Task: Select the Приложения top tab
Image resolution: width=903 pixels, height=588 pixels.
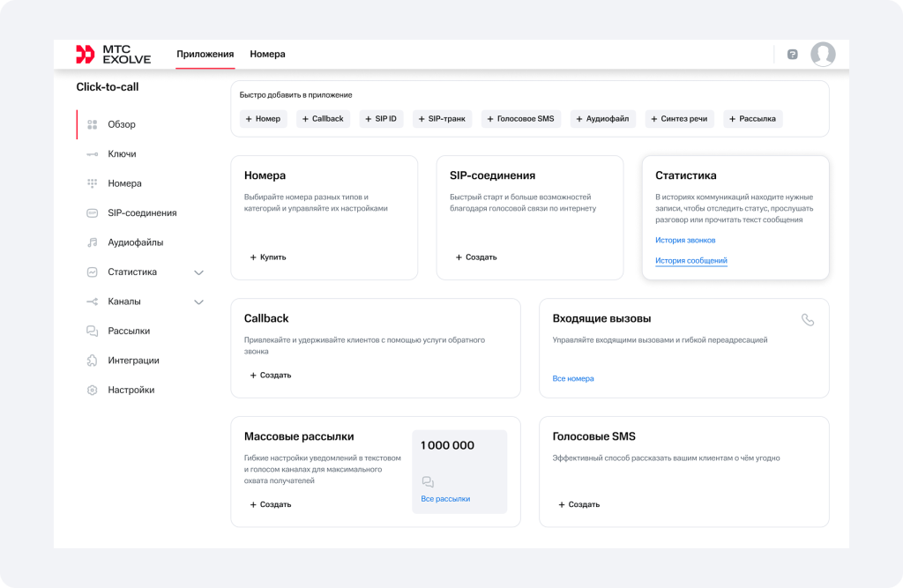Action: pyautogui.click(x=205, y=55)
